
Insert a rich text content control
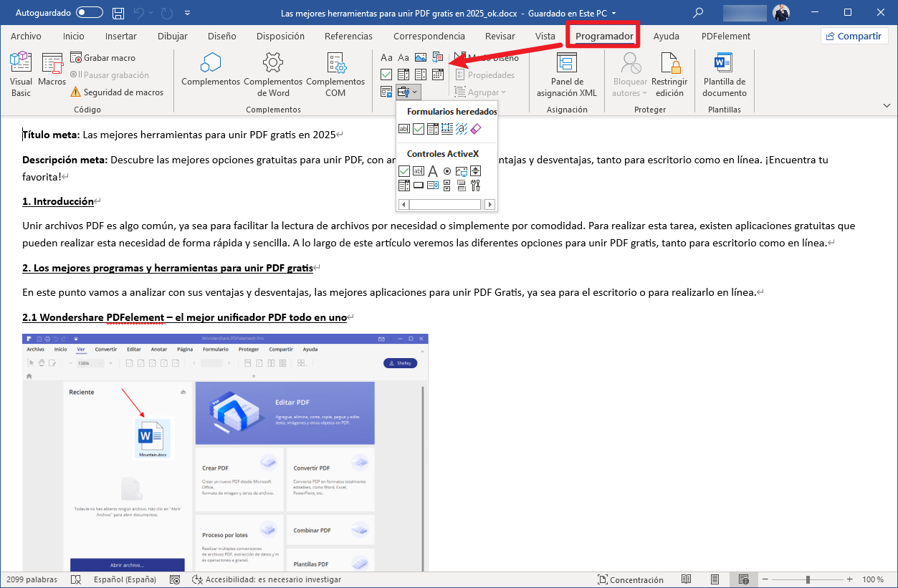pos(386,57)
